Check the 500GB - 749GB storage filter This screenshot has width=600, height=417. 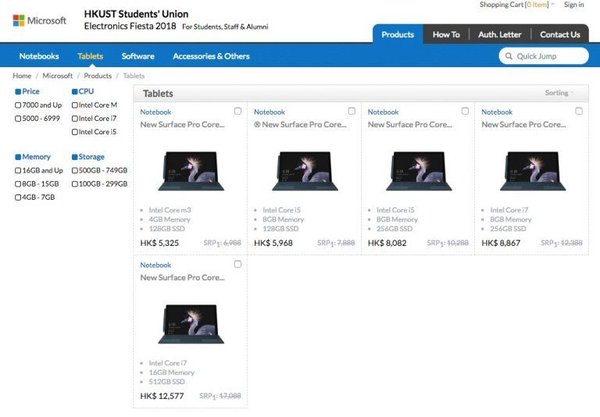click(75, 170)
